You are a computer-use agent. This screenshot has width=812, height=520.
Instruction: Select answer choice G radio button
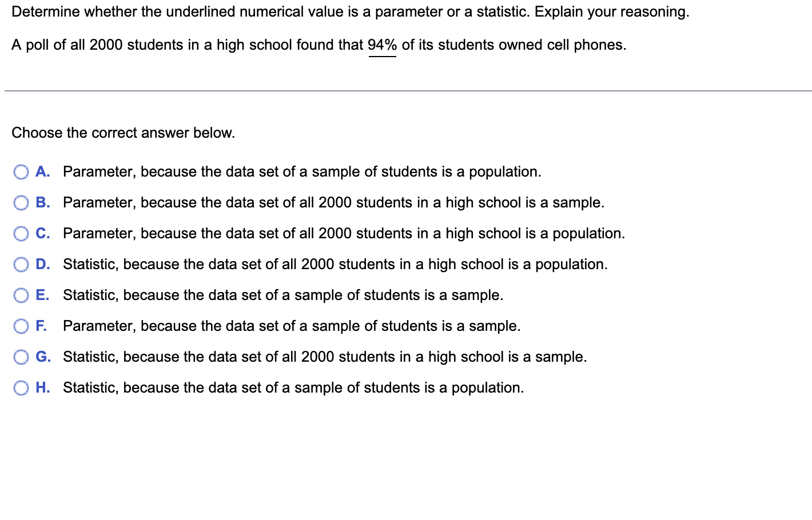(21, 357)
